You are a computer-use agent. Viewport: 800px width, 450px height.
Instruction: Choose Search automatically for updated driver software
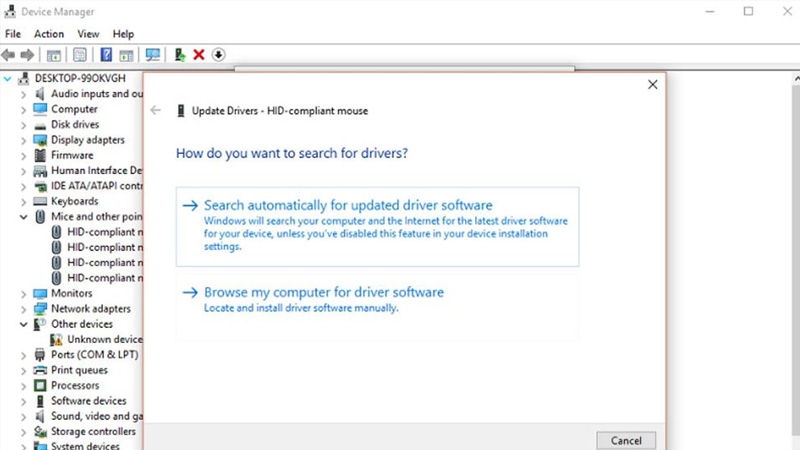pyautogui.click(x=347, y=205)
